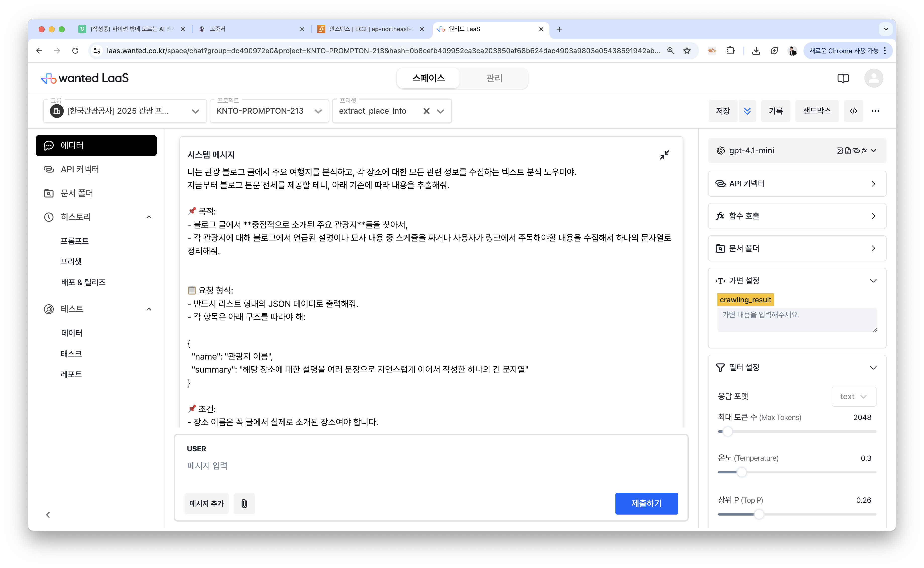Click the 제출하기 submit button
The image size is (924, 568).
646,503
